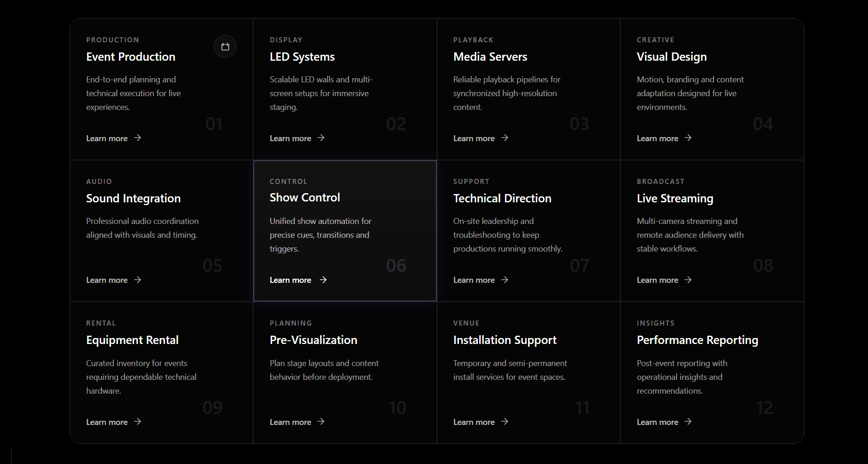This screenshot has height=464, width=868.
Task: Click the arrow beside Performance Reporting's Learn more
Action: pos(688,421)
